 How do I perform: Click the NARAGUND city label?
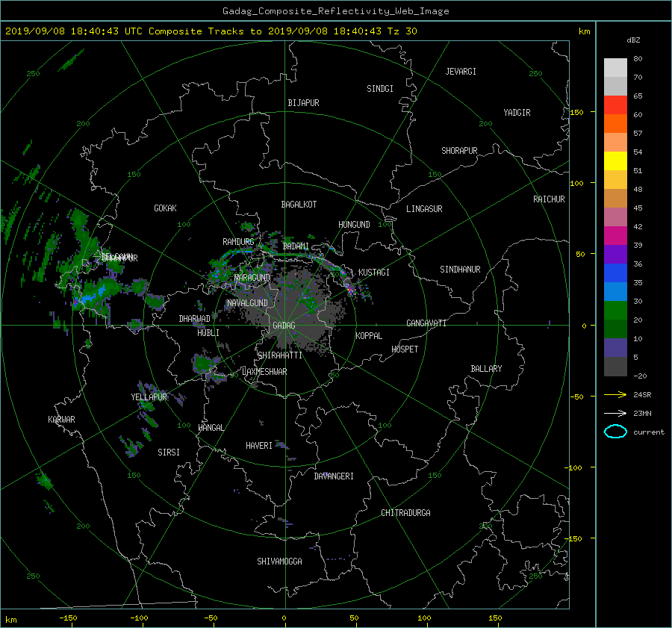click(x=252, y=278)
